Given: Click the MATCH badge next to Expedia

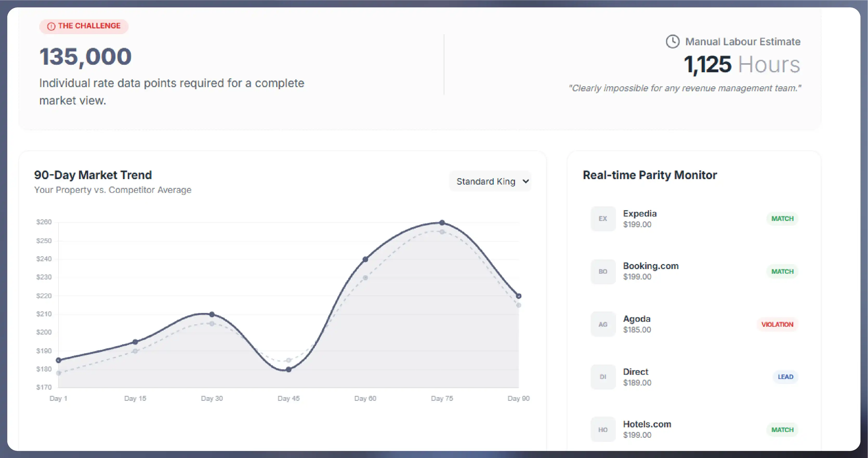Looking at the screenshot, I should [x=782, y=219].
